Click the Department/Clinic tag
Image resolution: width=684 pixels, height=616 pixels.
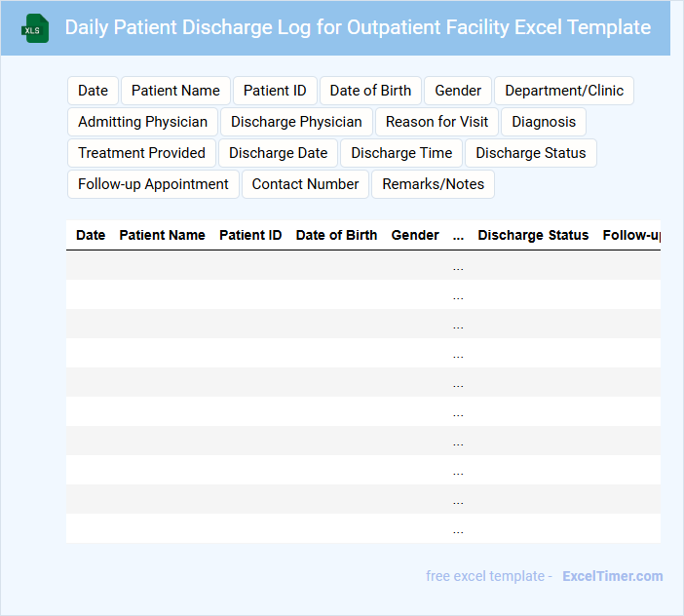(564, 91)
